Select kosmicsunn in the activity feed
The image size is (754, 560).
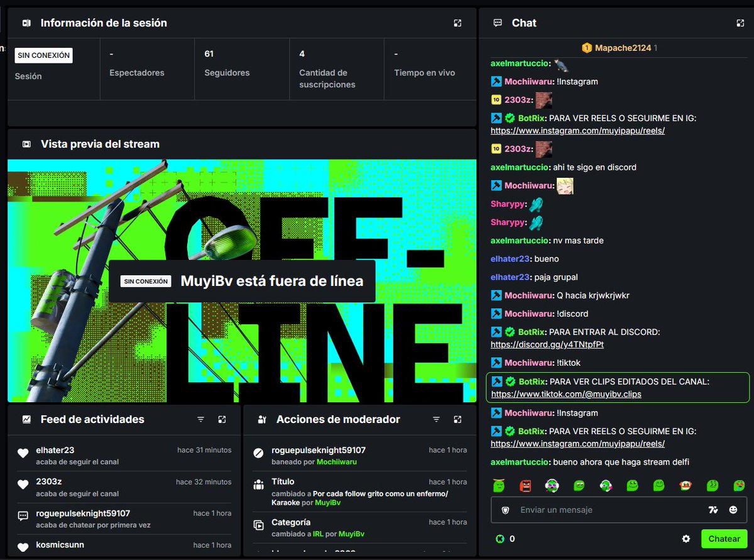pyautogui.click(x=60, y=544)
